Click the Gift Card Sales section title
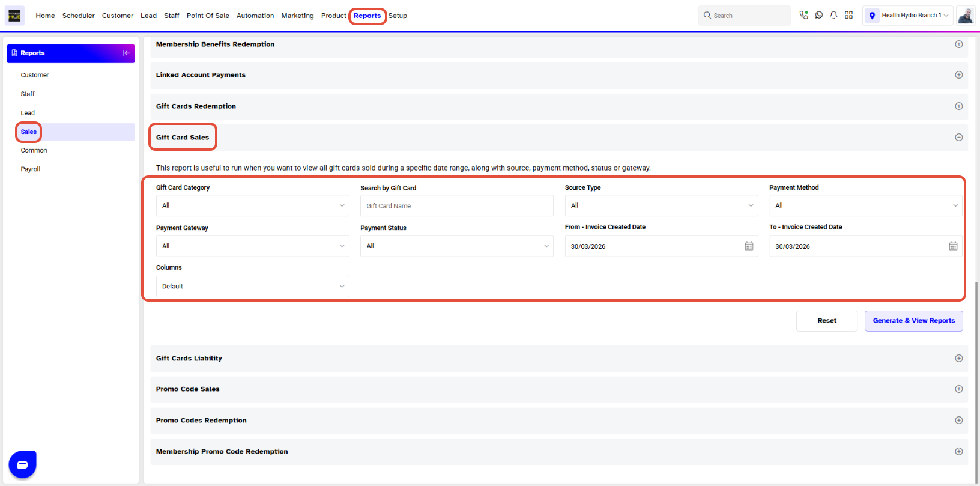This screenshot has width=980, height=486. point(183,138)
